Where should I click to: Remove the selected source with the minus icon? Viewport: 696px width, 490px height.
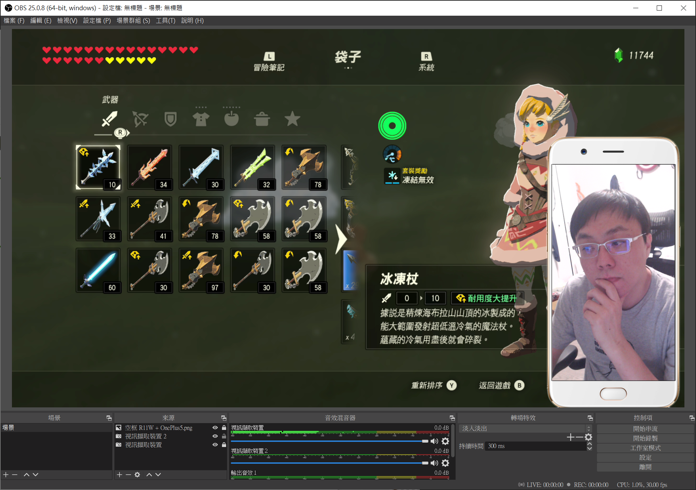click(128, 475)
